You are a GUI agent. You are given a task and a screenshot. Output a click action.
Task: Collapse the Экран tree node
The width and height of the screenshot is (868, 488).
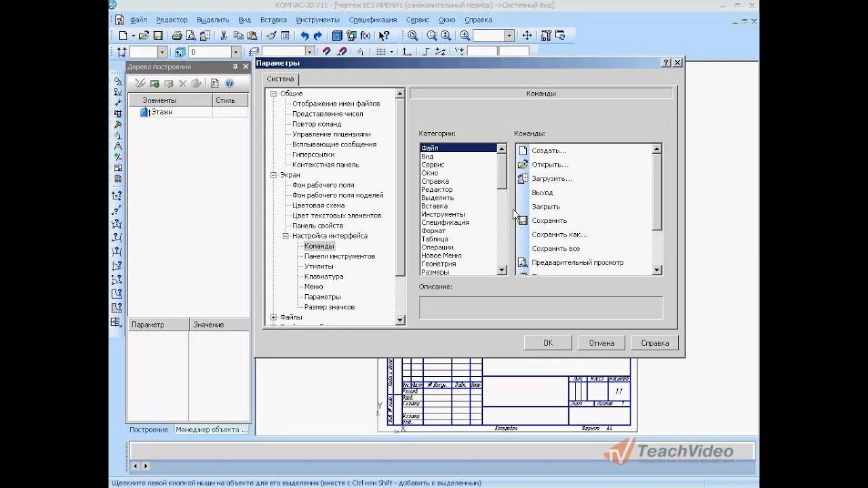pyautogui.click(x=273, y=175)
